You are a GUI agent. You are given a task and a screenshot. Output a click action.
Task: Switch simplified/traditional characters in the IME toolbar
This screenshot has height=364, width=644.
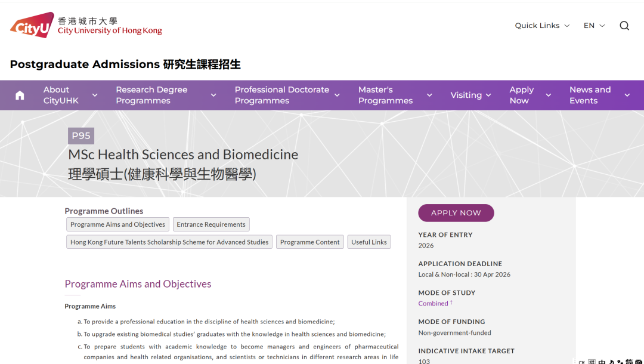[629, 360]
